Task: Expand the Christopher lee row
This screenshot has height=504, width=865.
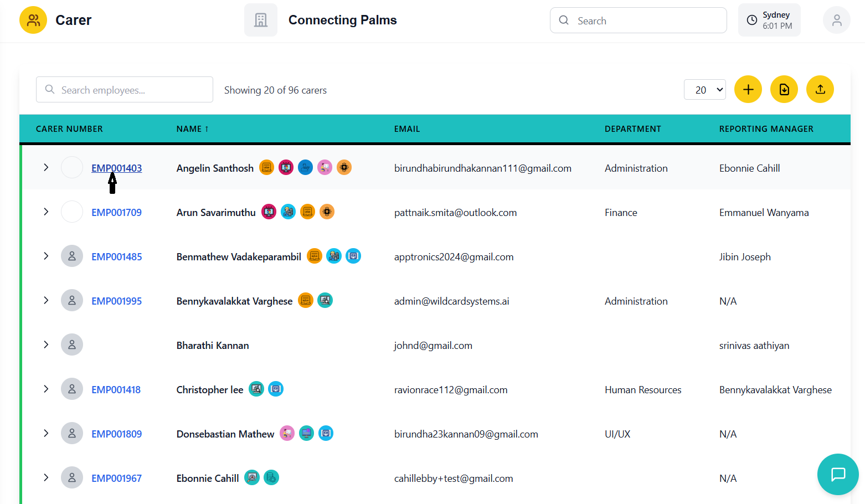Action: click(x=46, y=389)
